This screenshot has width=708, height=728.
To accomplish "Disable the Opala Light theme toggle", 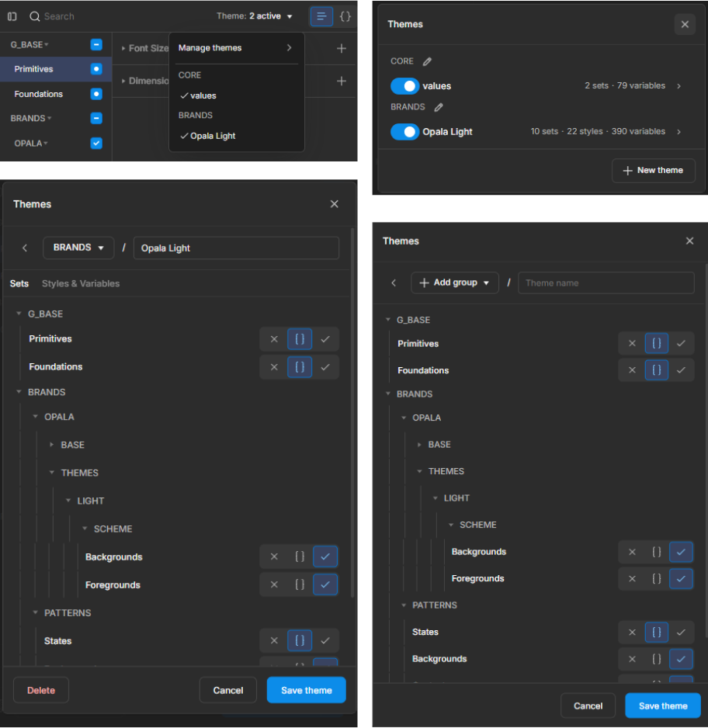I will pos(403,131).
